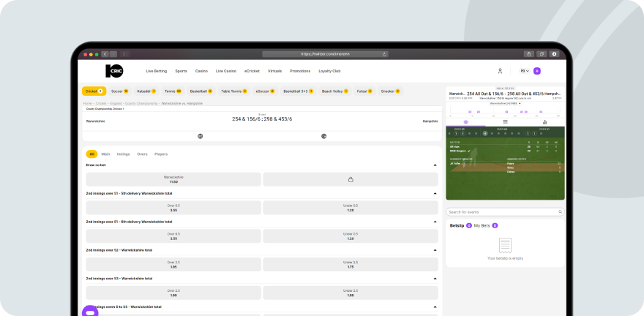The image size is (644, 316).
Task: Open Live Casino section
Action: point(226,71)
